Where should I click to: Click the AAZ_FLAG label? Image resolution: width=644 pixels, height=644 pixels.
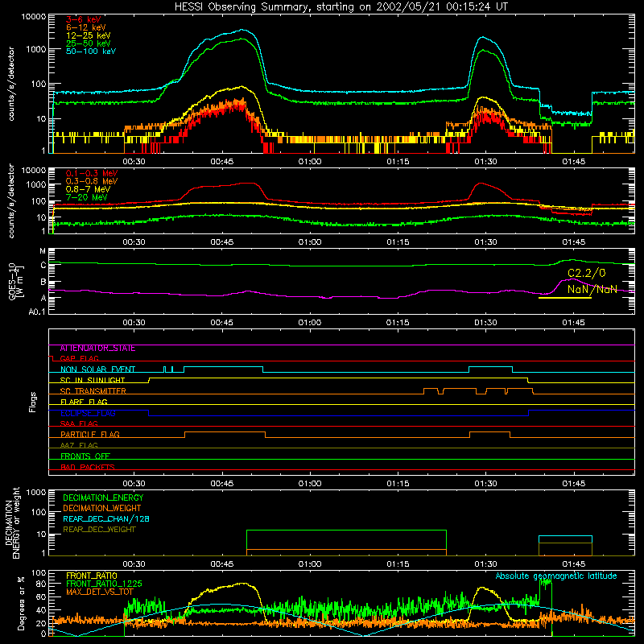click(79, 446)
